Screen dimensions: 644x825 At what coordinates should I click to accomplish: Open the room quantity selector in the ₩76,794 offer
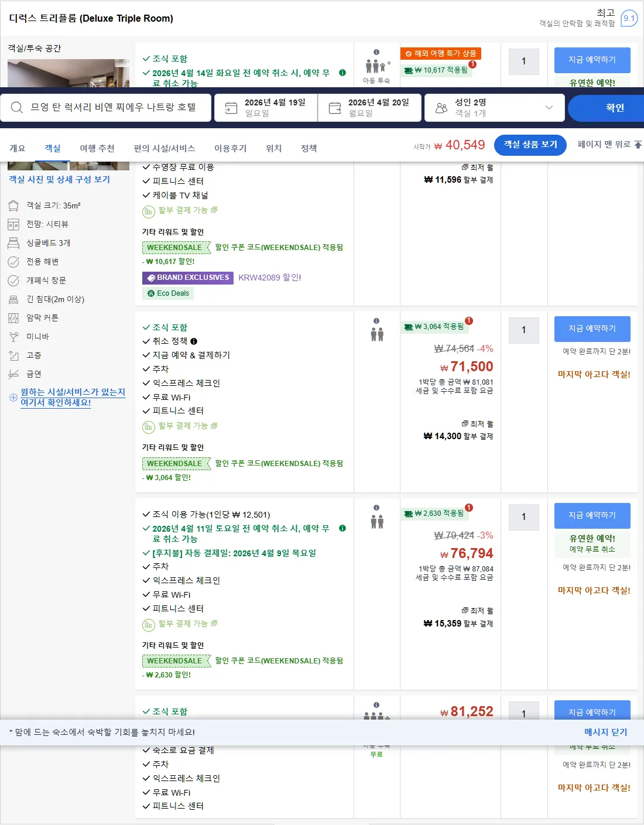(524, 516)
